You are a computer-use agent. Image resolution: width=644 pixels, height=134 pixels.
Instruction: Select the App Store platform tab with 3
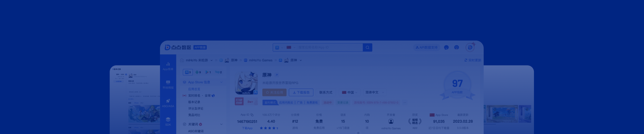[188, 72]
